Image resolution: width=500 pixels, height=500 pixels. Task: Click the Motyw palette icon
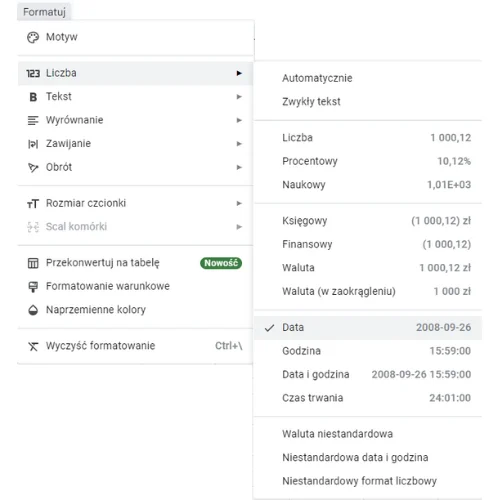coord(33,37)
